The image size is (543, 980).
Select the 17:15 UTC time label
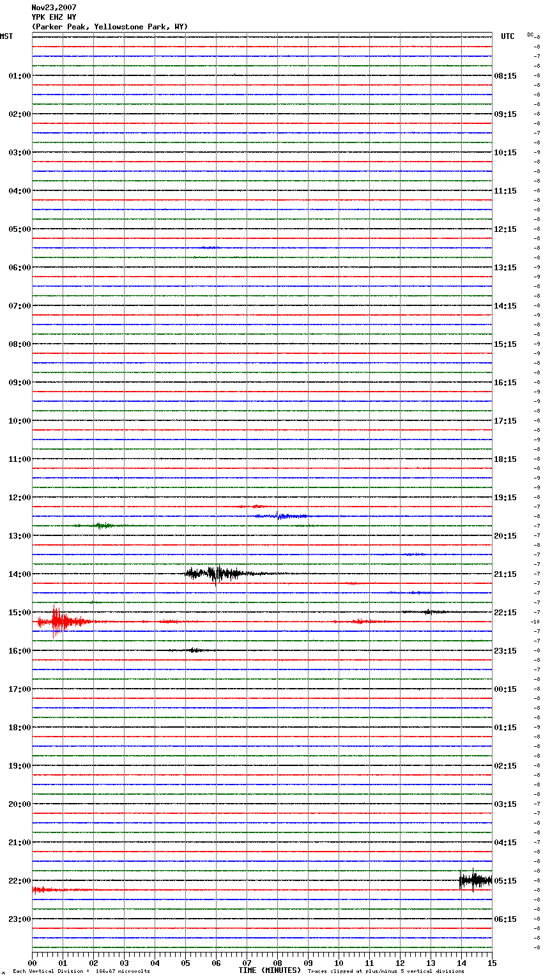pyautogui.click(x=505, y=421)
